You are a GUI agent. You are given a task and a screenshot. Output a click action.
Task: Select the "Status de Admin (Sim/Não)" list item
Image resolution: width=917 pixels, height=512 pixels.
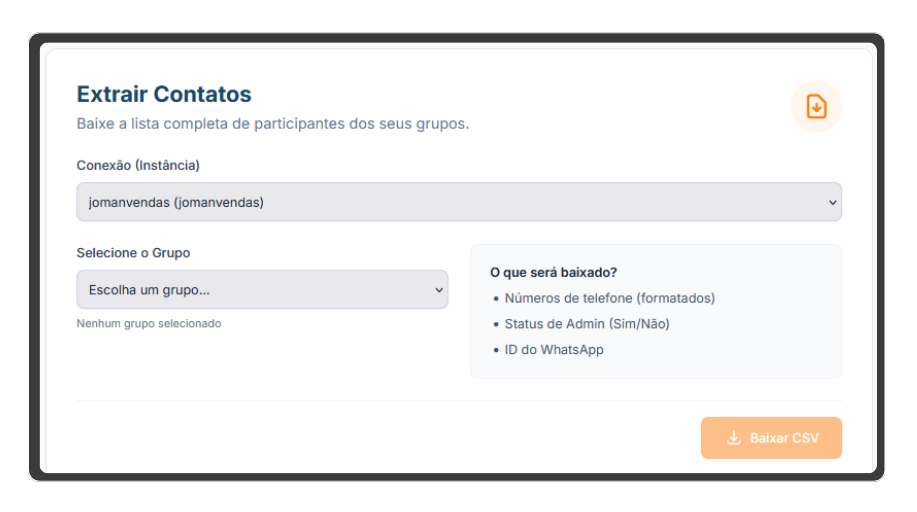[586, 324]
